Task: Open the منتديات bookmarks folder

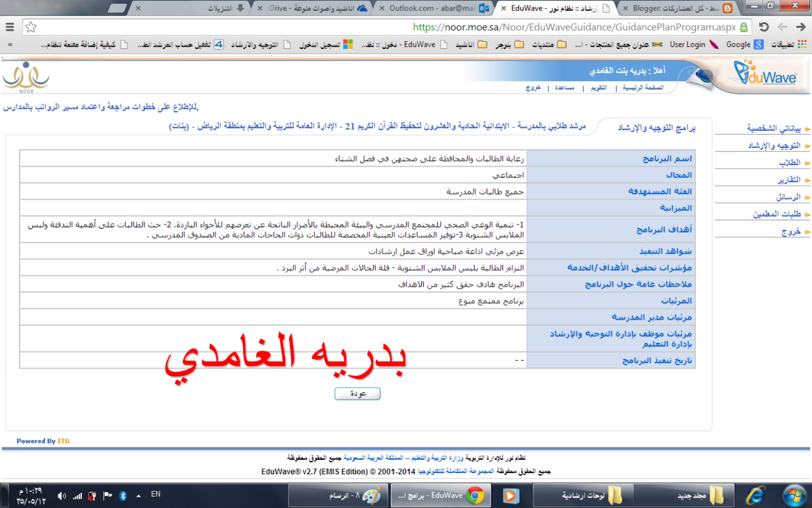Action: point(549,45)
